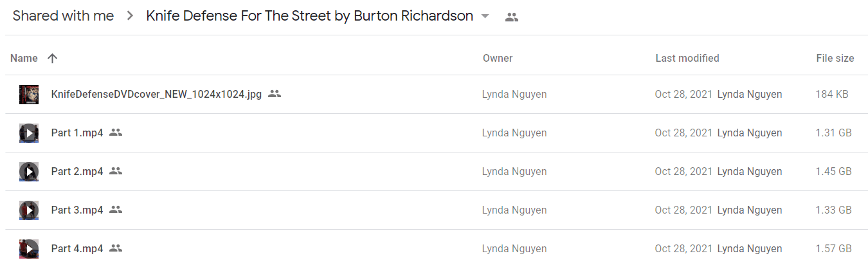Click the shared icon next to Part 1.mp4

coord(116,133)
